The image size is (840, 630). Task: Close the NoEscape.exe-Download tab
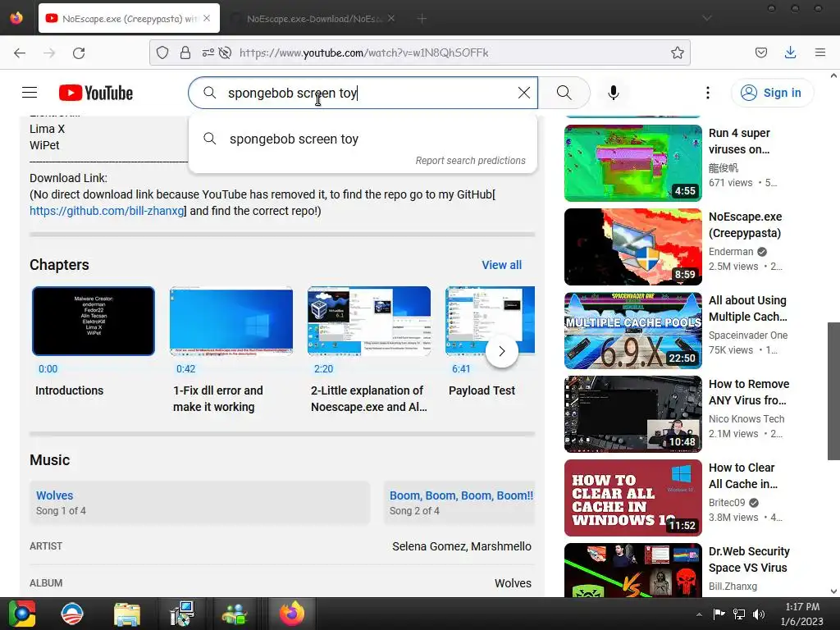click(x=391, y=18)
